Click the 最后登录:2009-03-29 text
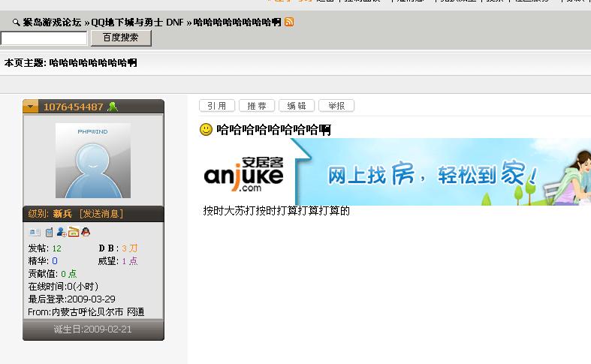591x364 pixels. click(x=71, y=299)
